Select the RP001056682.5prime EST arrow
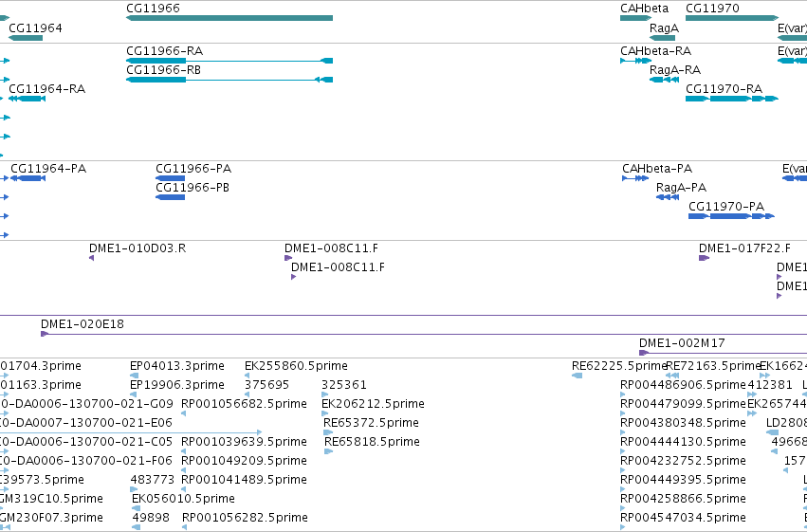The height and width of the screenshot is (532, 807). pyautogui.click(x=184, y=413)
